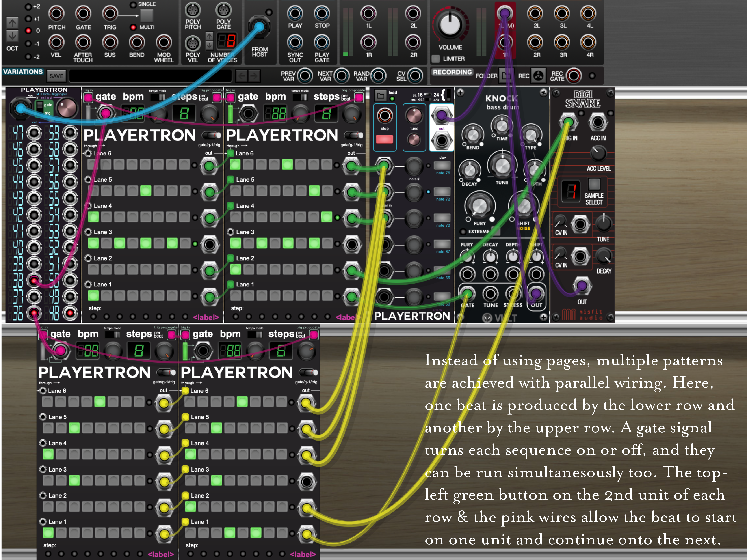Image resolution: width=747 pixels, height=560 pixels.
Task: Toggle the SINGLE/MULTI trigger mode button
Action: pos(147,15)
